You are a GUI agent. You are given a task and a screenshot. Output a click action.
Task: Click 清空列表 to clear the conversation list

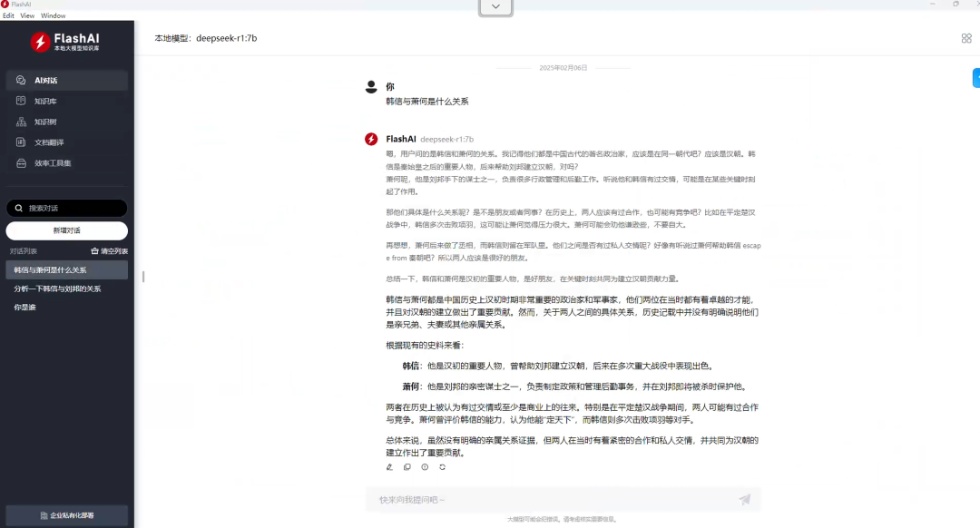[110, 251]
